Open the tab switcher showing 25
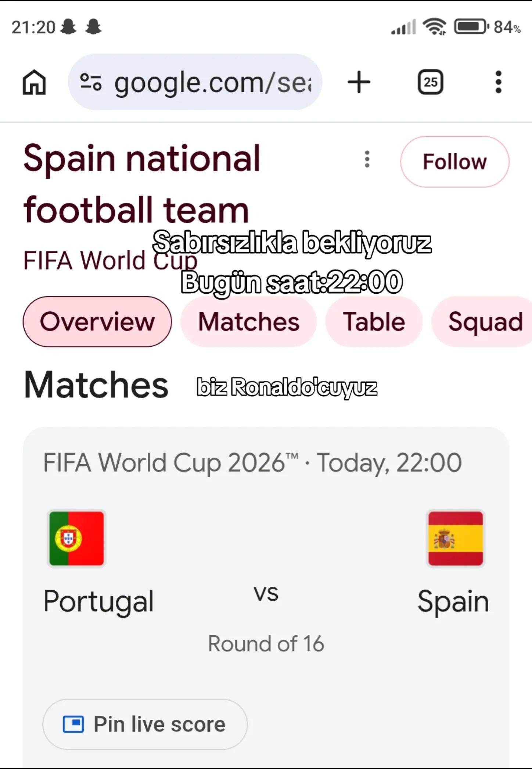The image size is (532, 769). (430, 82)
